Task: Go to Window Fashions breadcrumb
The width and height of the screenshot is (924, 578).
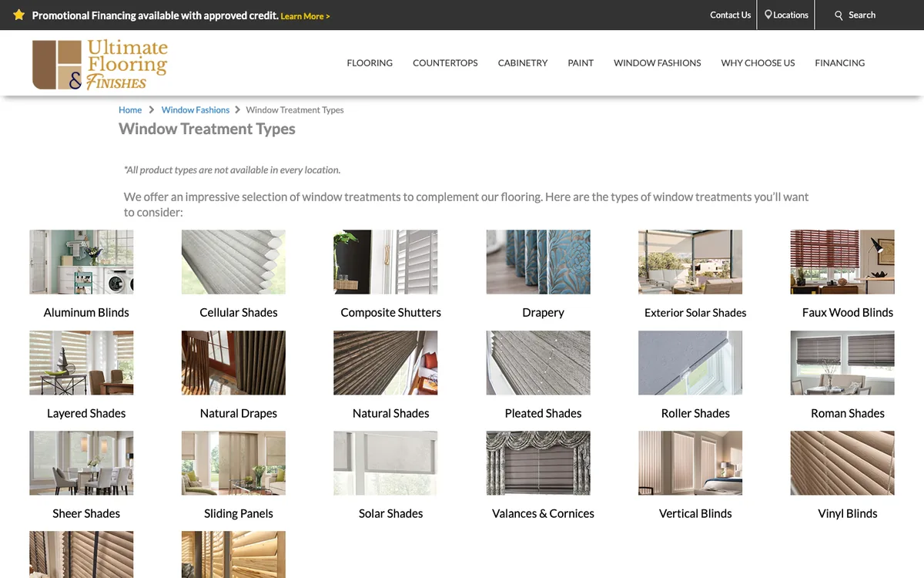Action: point(196,110)
